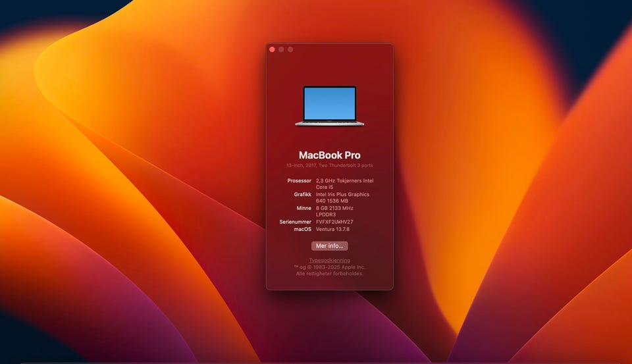Open the Mer info... button
632x364 pixels.
click(x=329, y=246)
